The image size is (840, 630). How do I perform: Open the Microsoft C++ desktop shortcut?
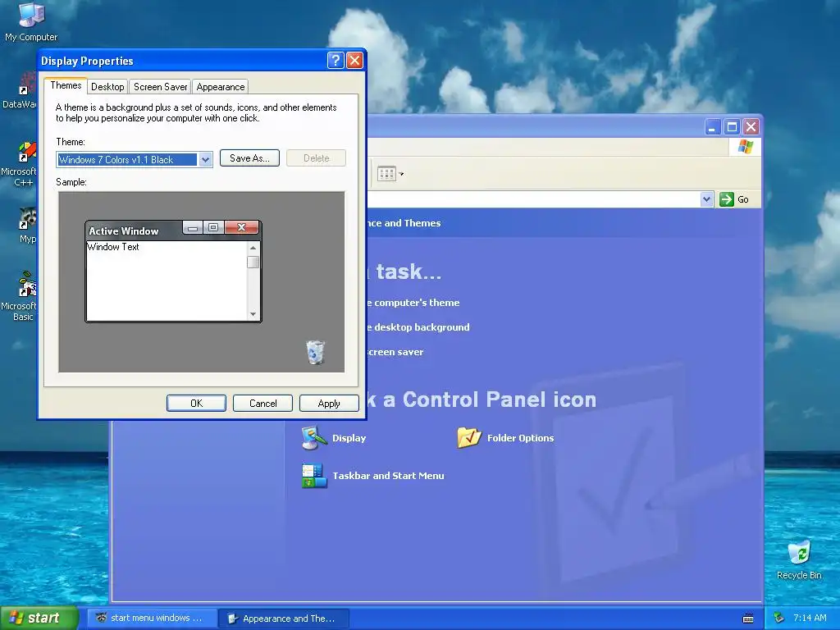tap(19, 164)
